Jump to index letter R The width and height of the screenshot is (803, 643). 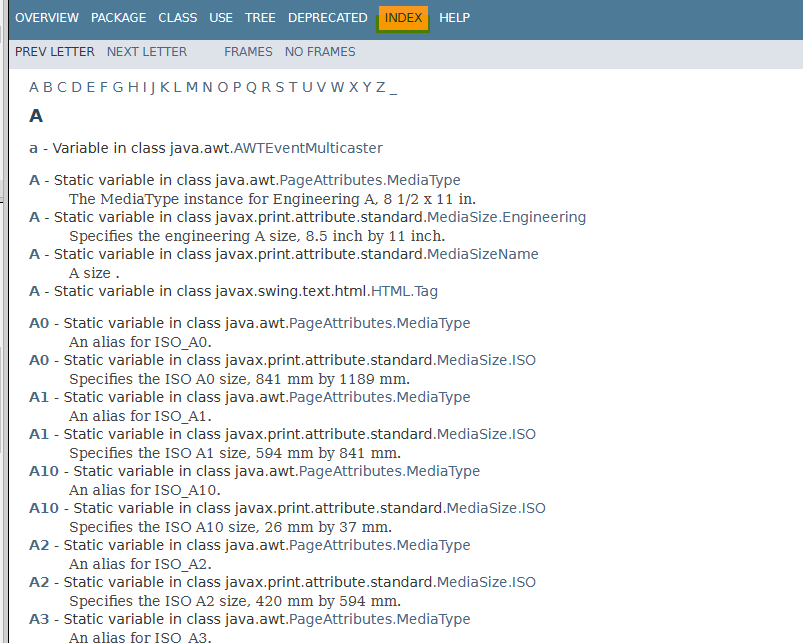pos(266,88)
